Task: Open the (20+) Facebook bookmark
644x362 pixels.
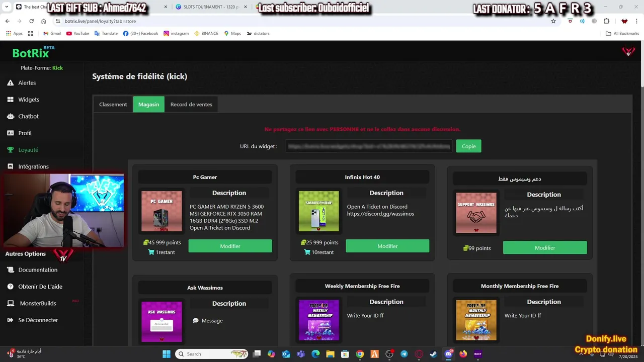Action: (140, 34)
